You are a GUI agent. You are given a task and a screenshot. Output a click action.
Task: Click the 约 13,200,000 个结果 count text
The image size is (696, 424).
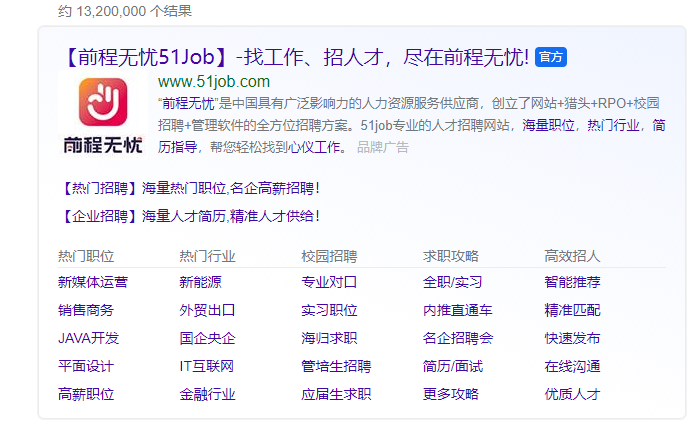pos(125,11)
